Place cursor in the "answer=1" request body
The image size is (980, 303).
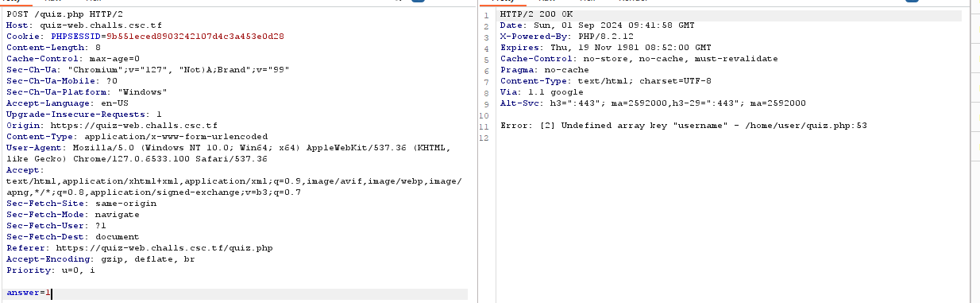coord(29,293)
